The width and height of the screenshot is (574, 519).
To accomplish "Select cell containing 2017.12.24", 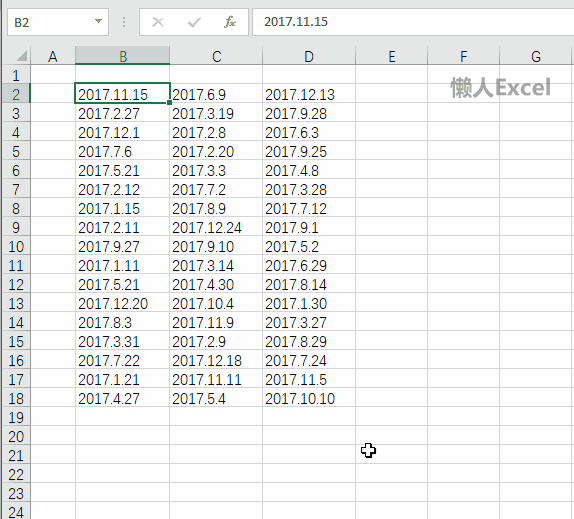I will tap(216, 228).
